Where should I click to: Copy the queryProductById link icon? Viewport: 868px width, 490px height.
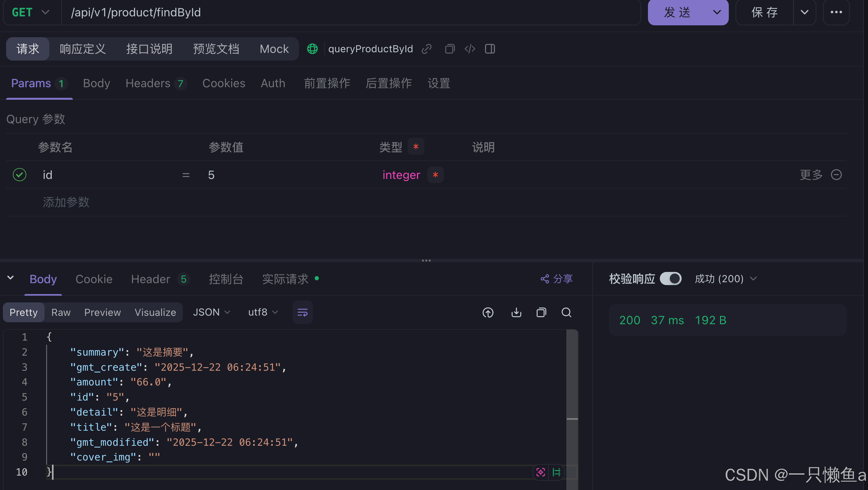coord(426,49)
